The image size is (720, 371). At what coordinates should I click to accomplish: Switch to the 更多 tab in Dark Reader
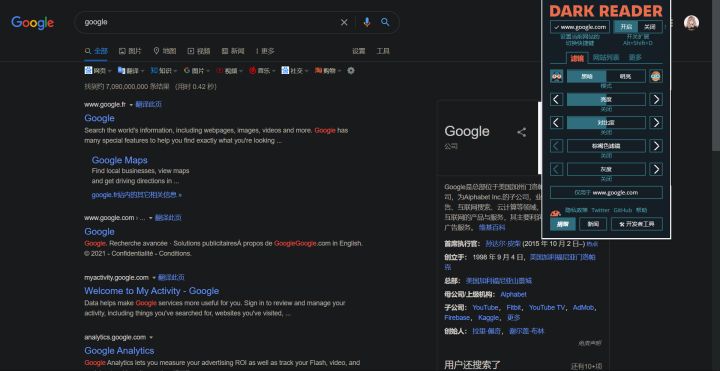point(636,58)
